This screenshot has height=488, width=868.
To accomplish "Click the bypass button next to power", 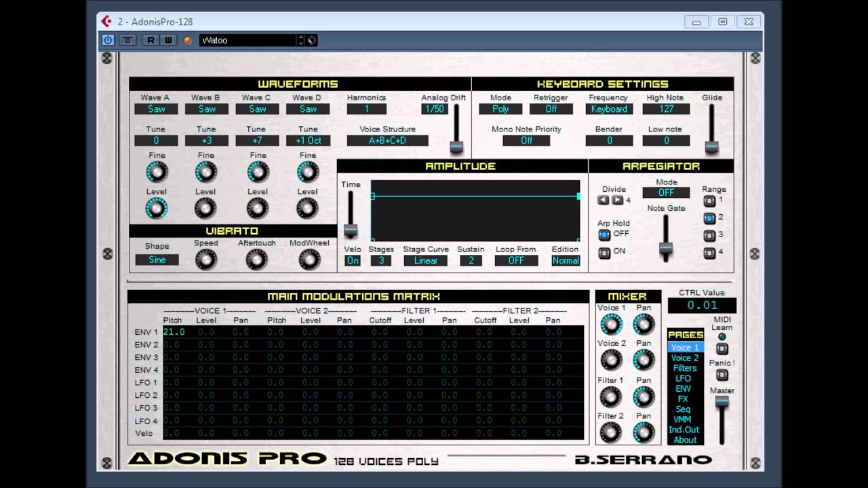I will [x=127, y=40].
